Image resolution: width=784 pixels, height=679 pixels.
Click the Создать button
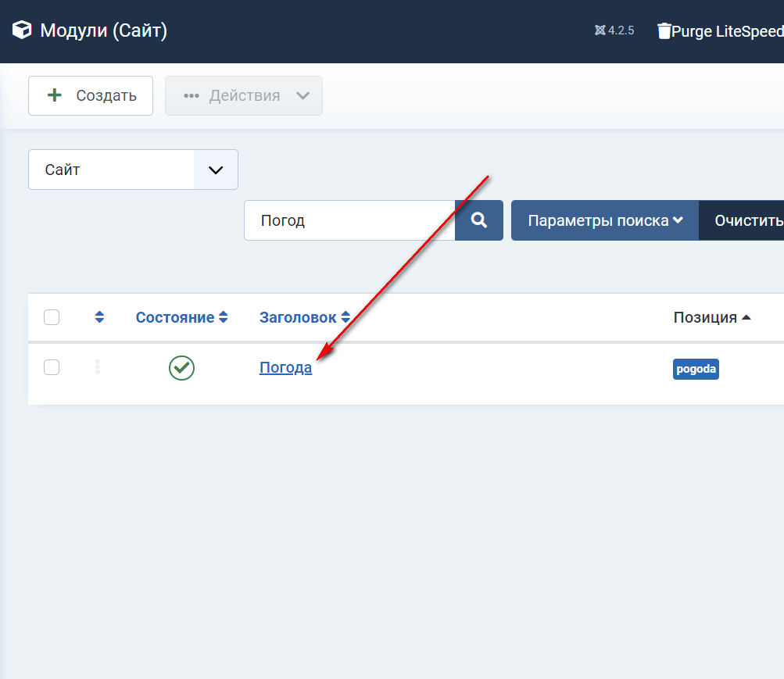point(91,96)
